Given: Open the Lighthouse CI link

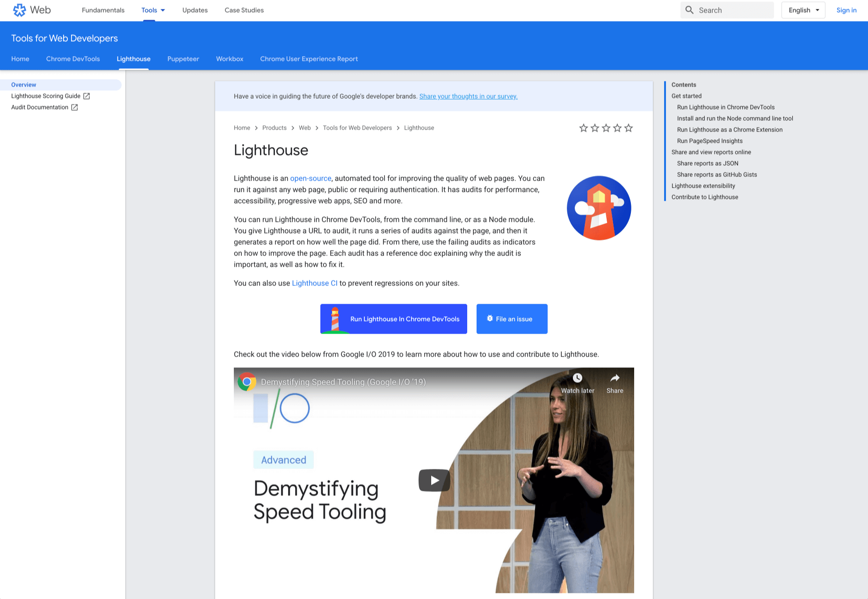Looking at the screenshot, I should (314, 283).
